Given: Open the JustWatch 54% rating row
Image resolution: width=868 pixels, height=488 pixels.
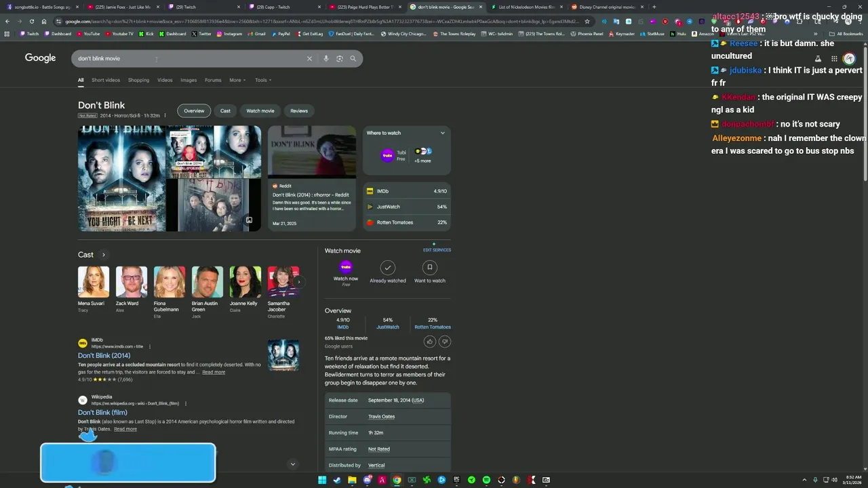Looking at the screenshot, I should (x=407, y=207).
